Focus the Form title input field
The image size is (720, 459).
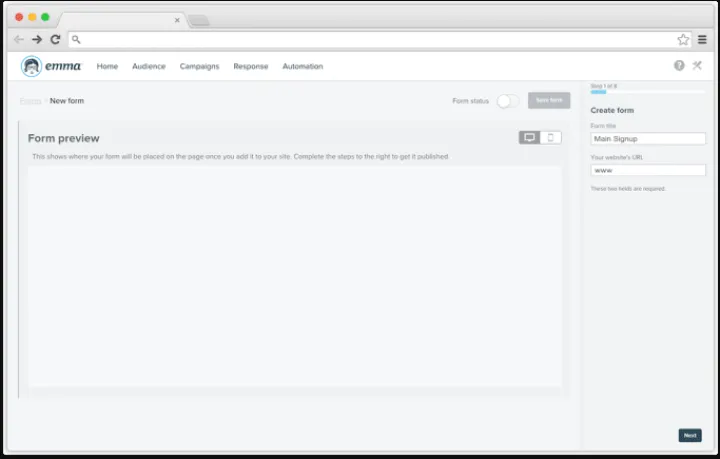pos(647,139)
